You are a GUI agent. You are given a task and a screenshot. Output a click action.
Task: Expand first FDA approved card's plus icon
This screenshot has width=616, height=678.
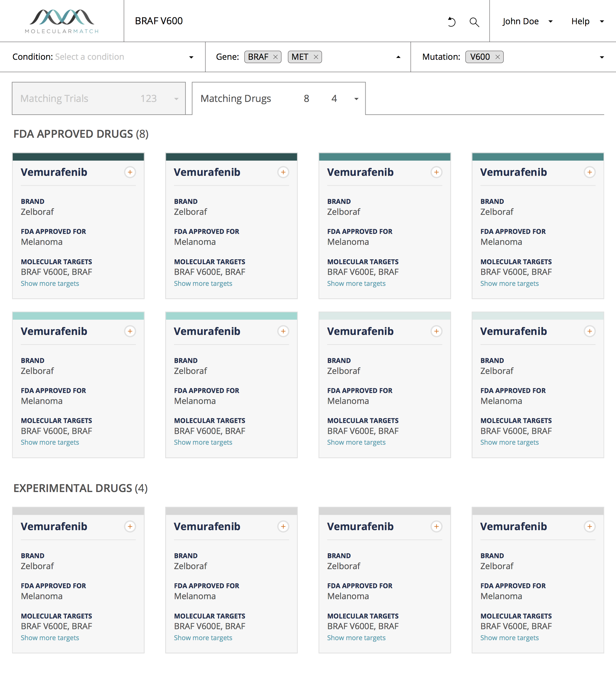point(130,172)
